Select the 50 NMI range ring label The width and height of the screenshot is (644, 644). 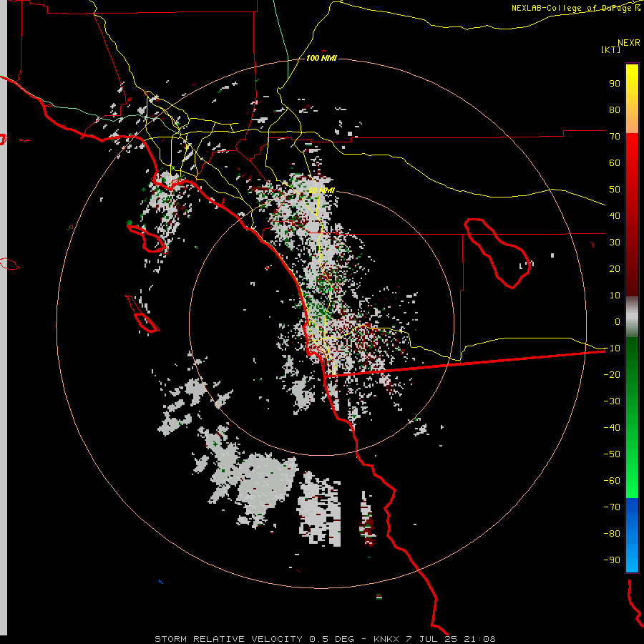[321, 190]
